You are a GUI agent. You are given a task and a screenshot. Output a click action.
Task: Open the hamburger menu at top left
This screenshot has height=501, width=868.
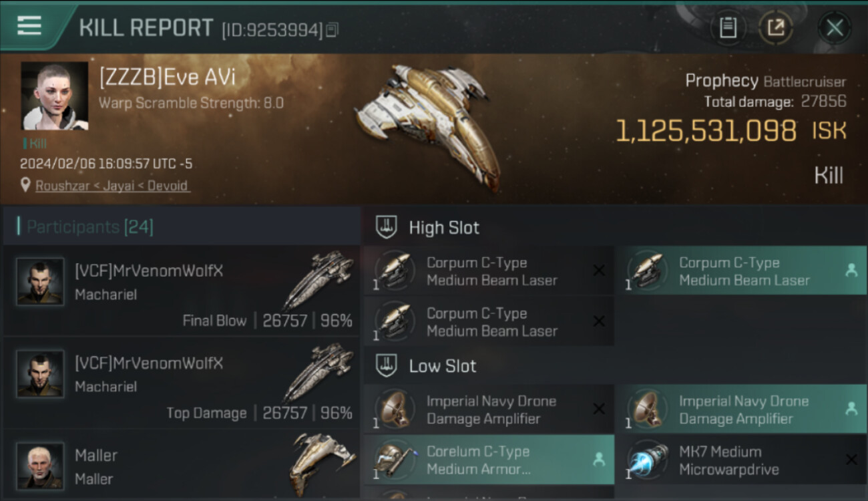(x=29, y=25)
